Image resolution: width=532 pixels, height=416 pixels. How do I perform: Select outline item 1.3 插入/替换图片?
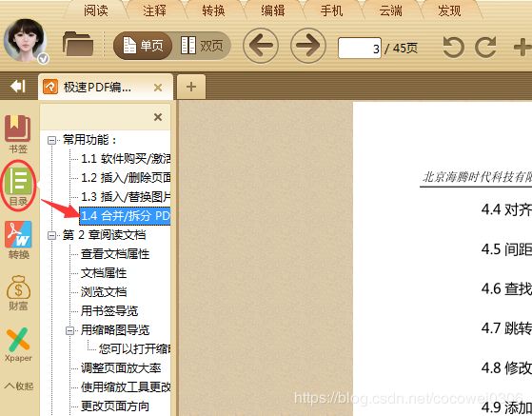[x=126, y=197]
